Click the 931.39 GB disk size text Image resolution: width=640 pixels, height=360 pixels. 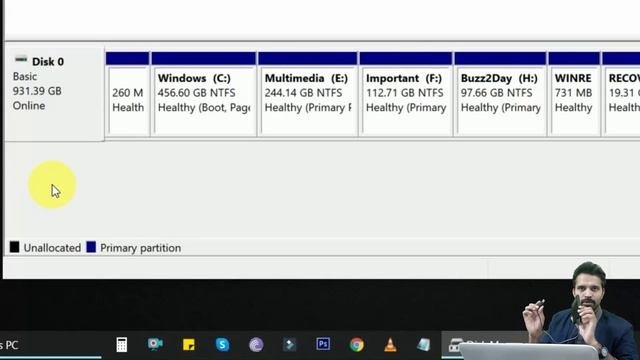click(x=37, y=91)
